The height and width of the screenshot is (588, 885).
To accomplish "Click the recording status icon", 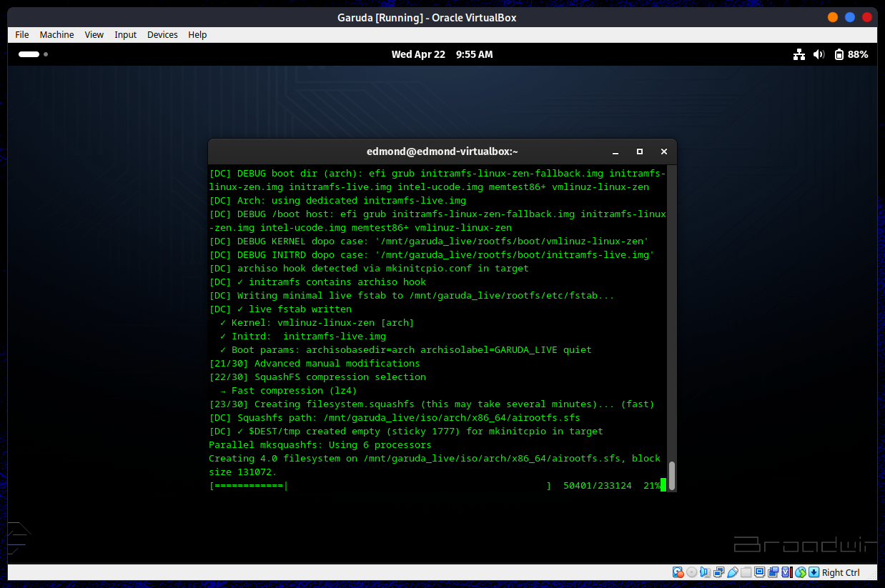I will click(773, 572).
